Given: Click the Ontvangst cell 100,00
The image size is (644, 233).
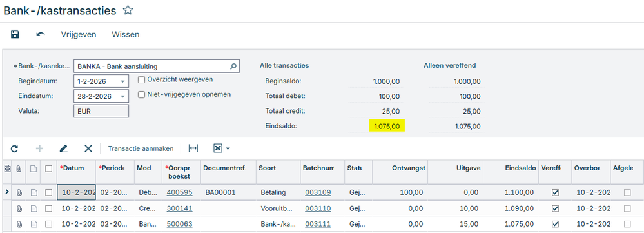Looking at the screenshot, I should click(400, 192).
